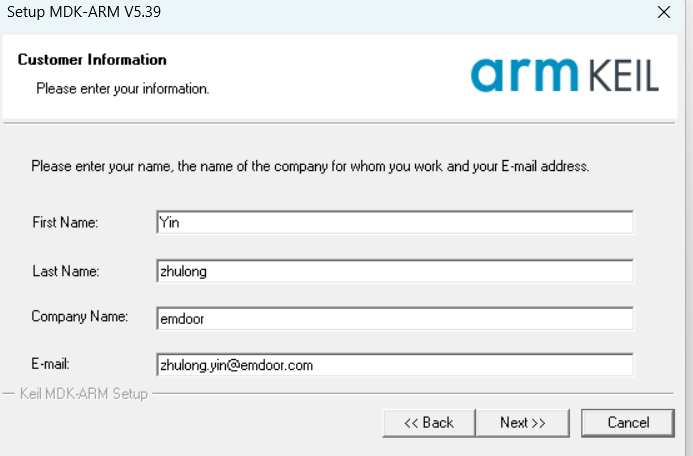Focus the Last Name field containing zhulong
This screenshot has height=456, width=693.
395,271
